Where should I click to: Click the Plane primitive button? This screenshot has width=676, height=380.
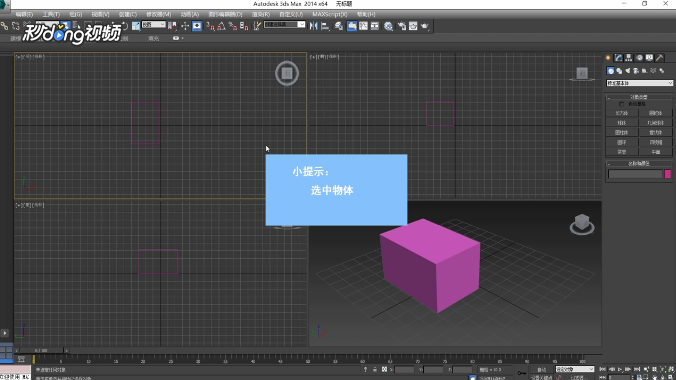pyautogui.click(x=656, y=152)
